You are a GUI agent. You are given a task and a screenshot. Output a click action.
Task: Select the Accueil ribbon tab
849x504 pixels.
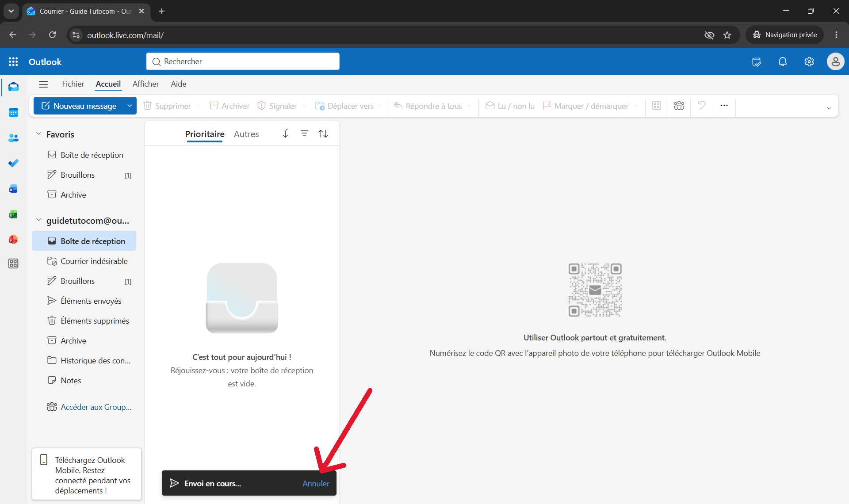click(108, 84)
